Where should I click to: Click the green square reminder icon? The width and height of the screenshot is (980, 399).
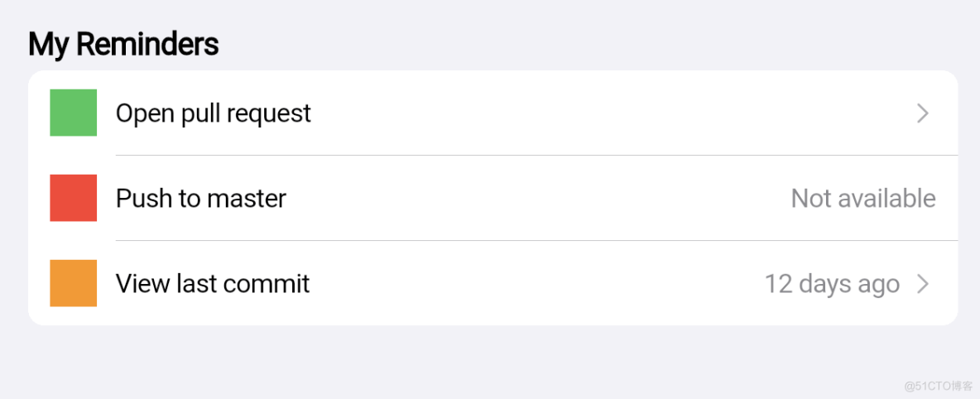point(73,113)
